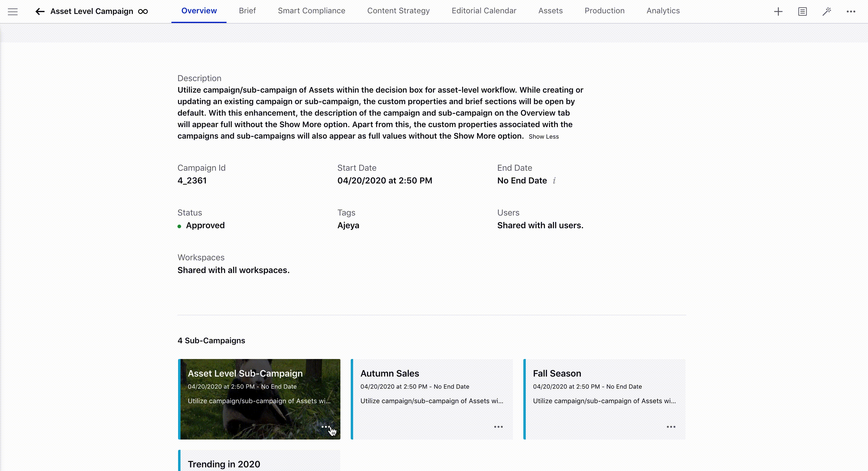Click the Analytics tab
868x471 pixels.
tap(663, 10)
